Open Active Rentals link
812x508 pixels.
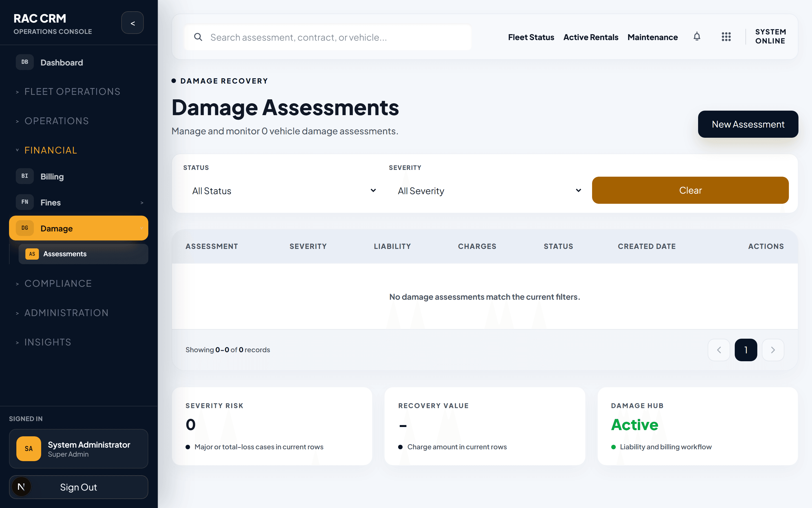pyautogui.click(x=591, y=37)
